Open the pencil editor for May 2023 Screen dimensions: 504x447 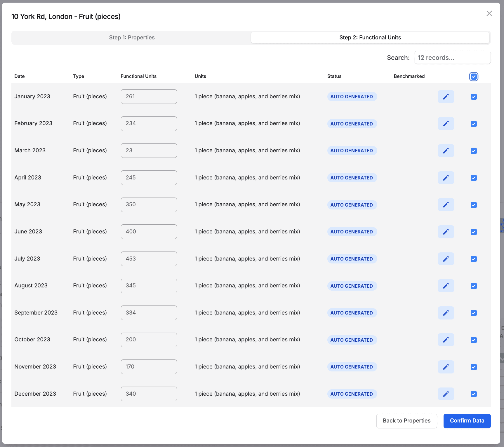click(446, 205)
